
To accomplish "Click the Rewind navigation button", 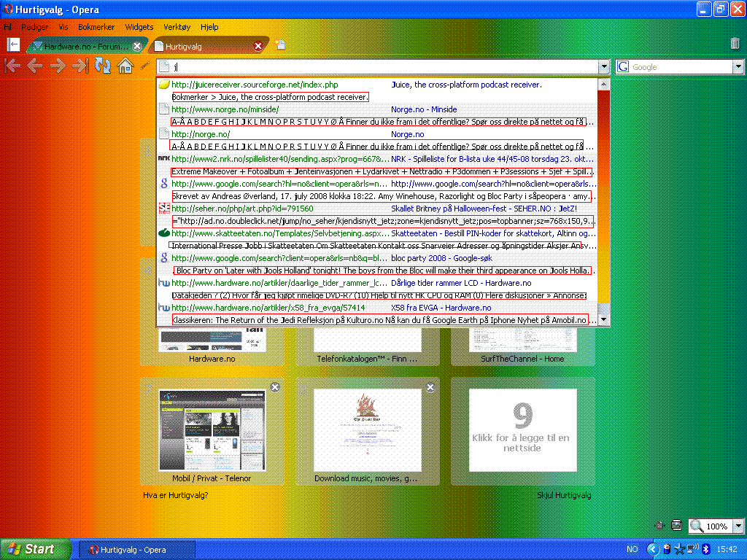I will coord(12,66).
